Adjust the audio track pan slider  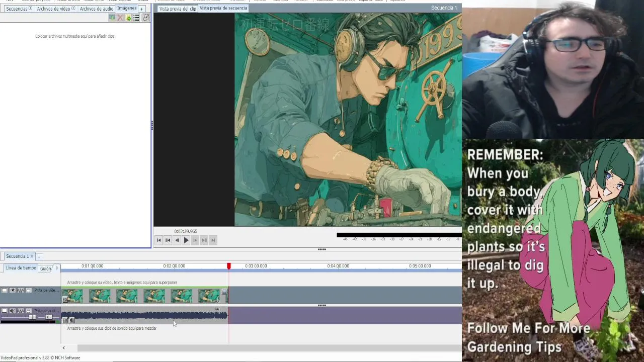[x=49, y=317]
